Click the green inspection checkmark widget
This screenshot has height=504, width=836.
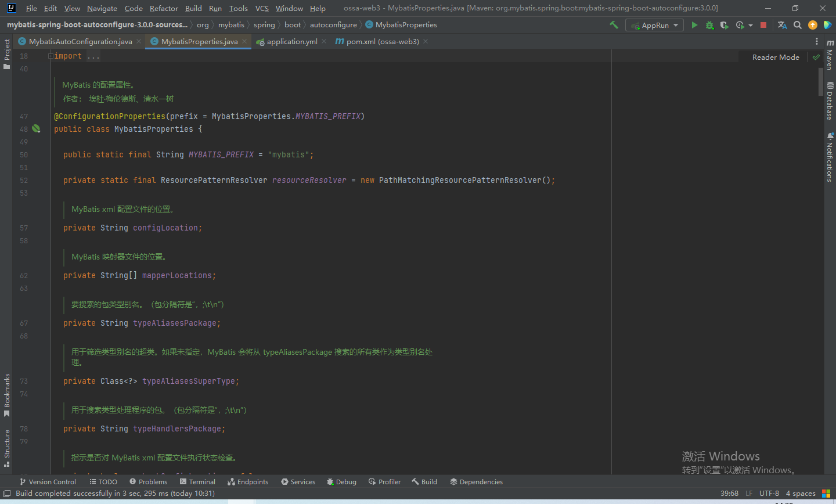pyautogui.click(x=816, y=57)
